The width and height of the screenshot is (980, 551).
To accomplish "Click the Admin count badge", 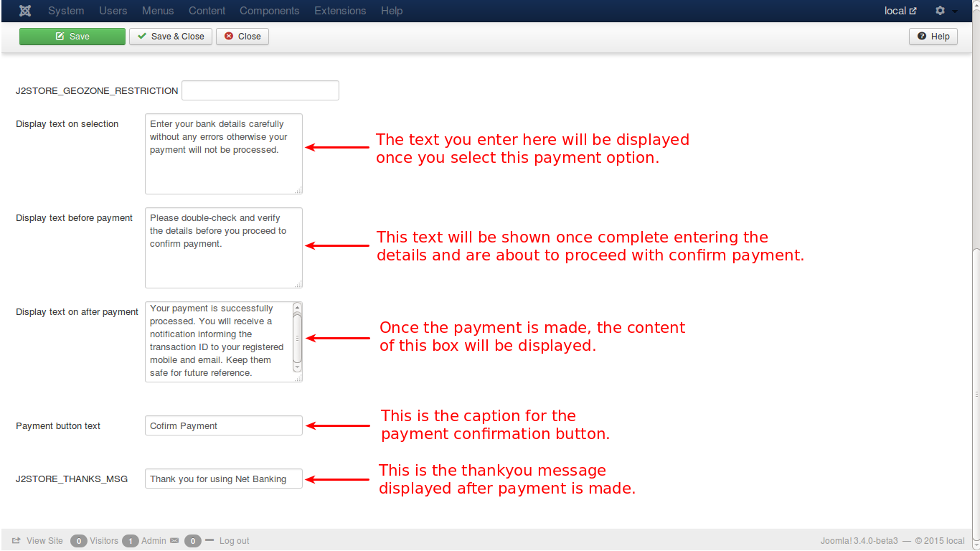I will click(x=131, y=541).
